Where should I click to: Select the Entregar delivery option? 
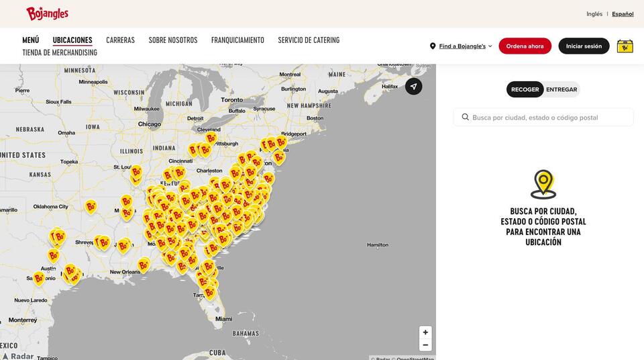(561, 89)
